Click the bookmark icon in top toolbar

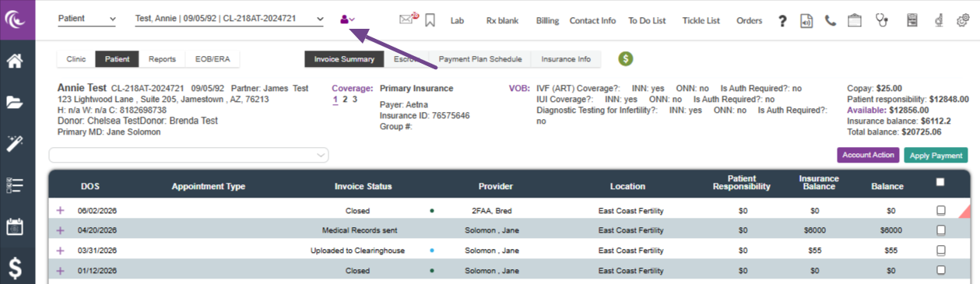(430, 20)
